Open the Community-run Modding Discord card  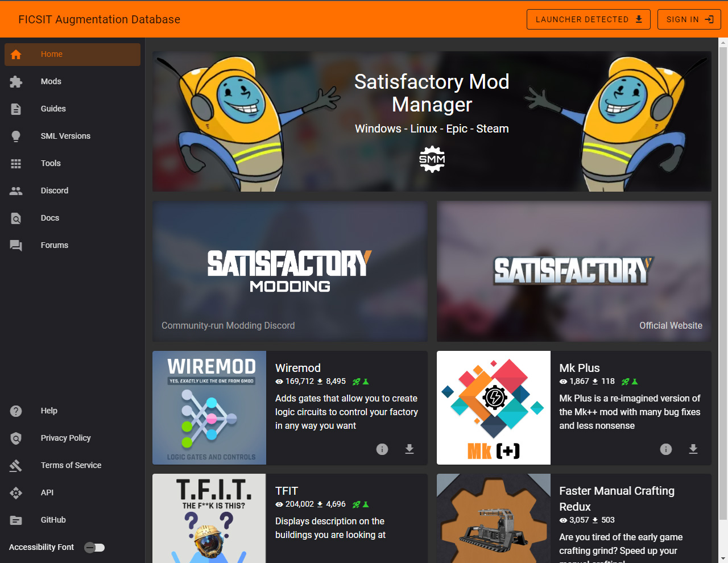point(290,271)
